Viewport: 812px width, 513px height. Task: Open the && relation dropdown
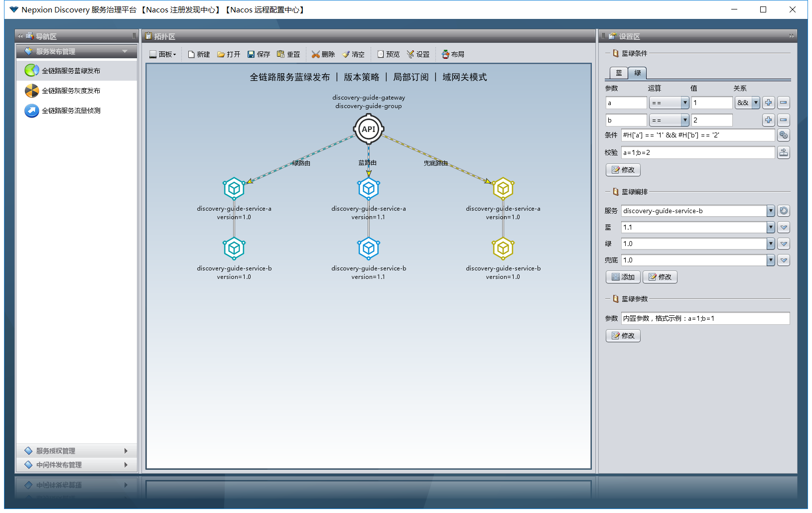pos(755,103)
